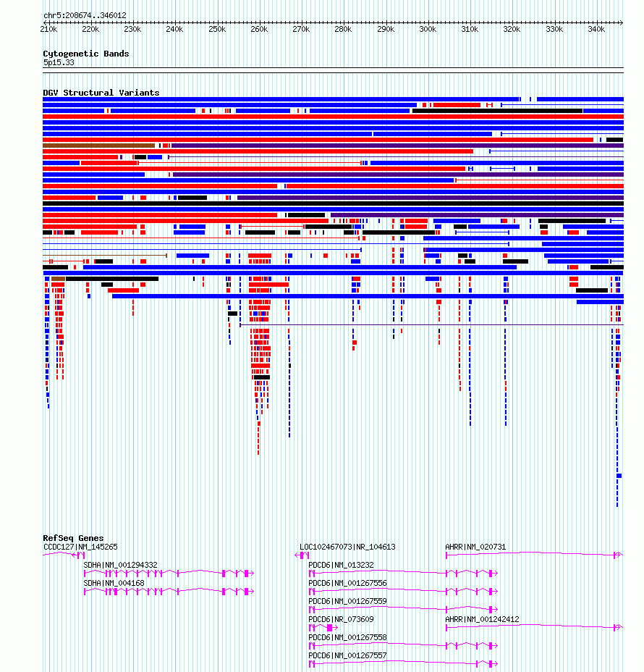The width and height of the screenshot is (644, 672).
Task: Click the 340k ruler position label
Action: point(596,29)
